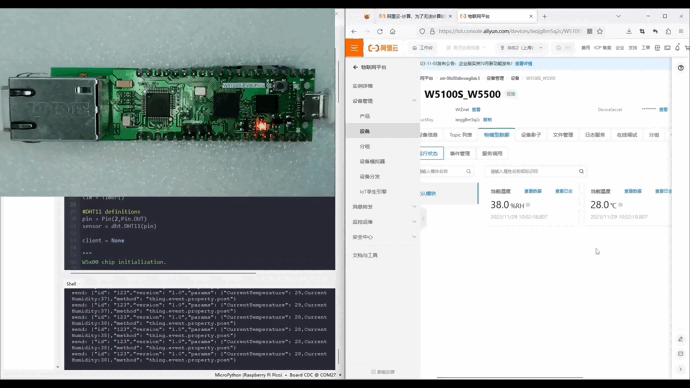Click the browser address bar URL
690x388 pixels.
pos(510,31)
